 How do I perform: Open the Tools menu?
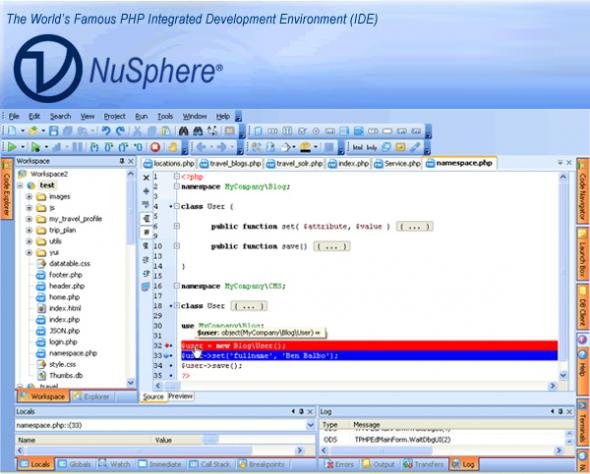click(x=165, y=116)
